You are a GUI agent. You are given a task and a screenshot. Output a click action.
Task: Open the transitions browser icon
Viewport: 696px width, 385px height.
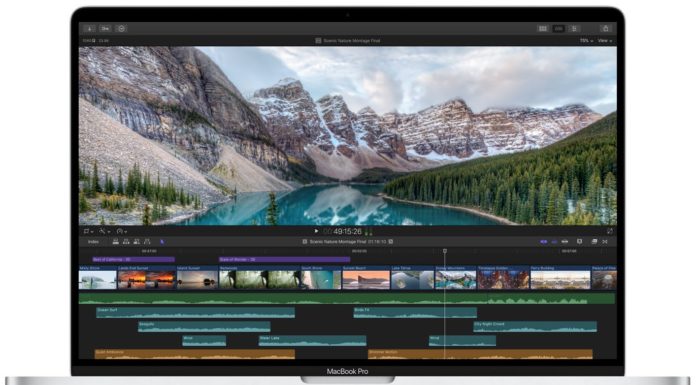605,242
